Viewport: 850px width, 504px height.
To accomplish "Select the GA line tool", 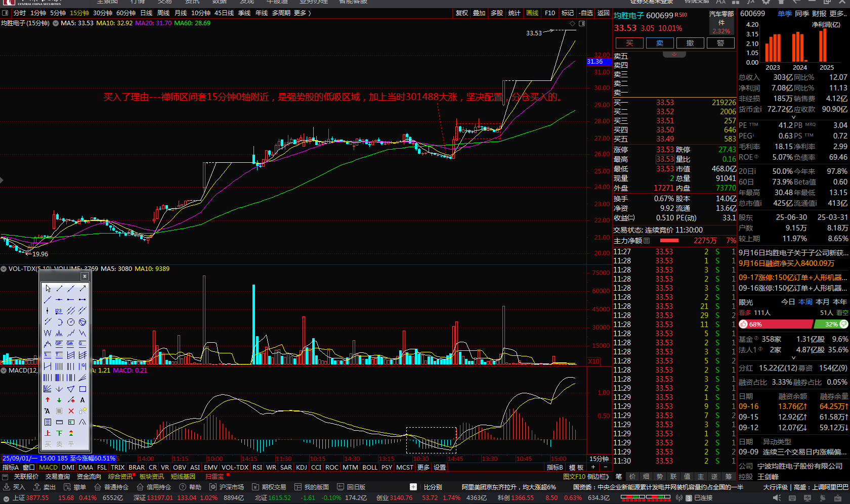I will (71, 344).
